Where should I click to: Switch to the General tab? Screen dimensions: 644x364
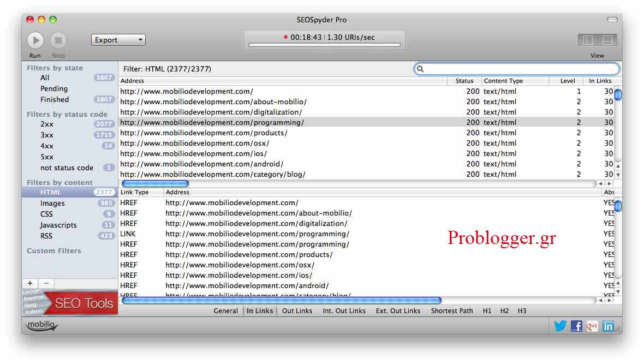click(225, 311)
